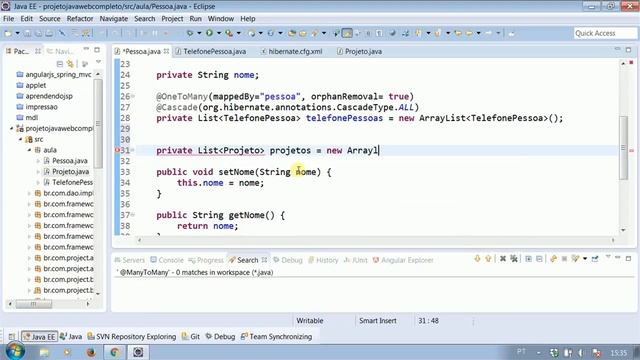Switch to hibernate.cfg.xml editor tab
Screen dimensions: 640x360
[291, 51]
